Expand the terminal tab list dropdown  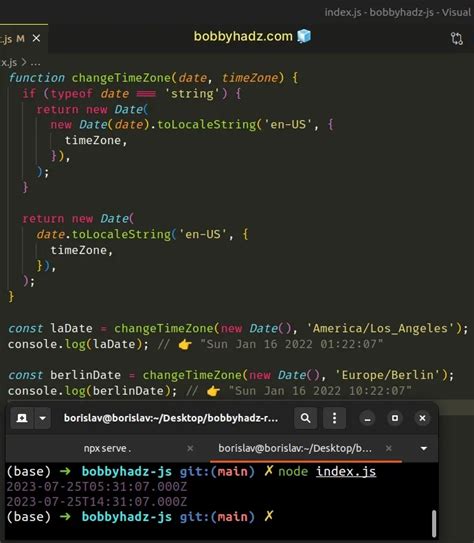(x=423, y=448)
